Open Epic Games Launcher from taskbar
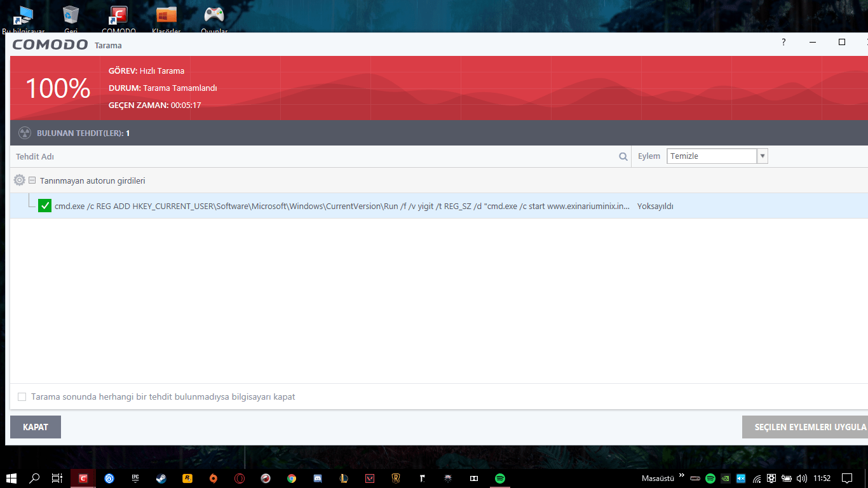Image resolution: width=868 pixels, height=488 pixels. click(x=135, y=478)
